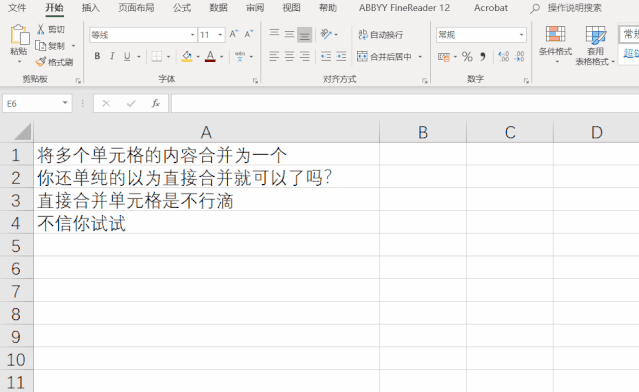
Task: Align cell text left
Action: 274,56
